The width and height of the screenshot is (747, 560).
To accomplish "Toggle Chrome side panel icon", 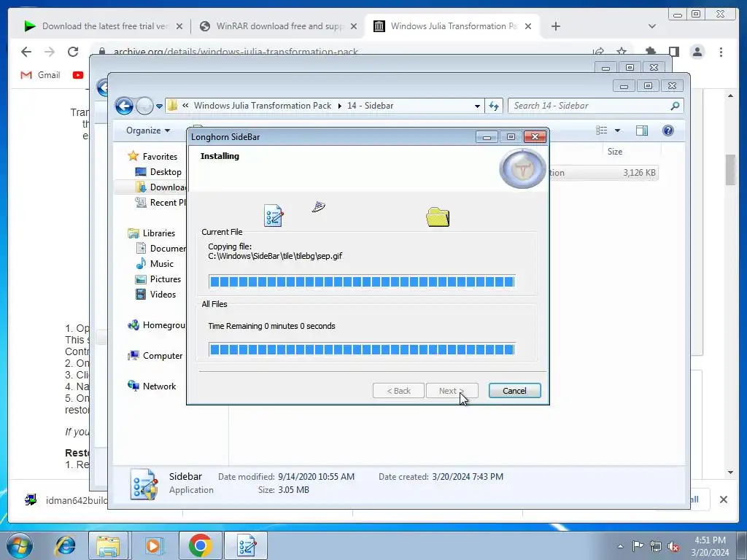I will (x=674, y=52).
